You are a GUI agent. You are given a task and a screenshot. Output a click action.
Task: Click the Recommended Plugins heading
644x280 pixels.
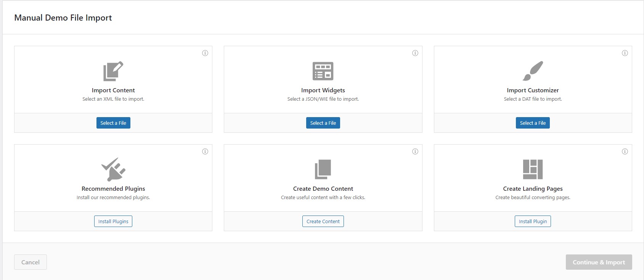coord(113,189)
